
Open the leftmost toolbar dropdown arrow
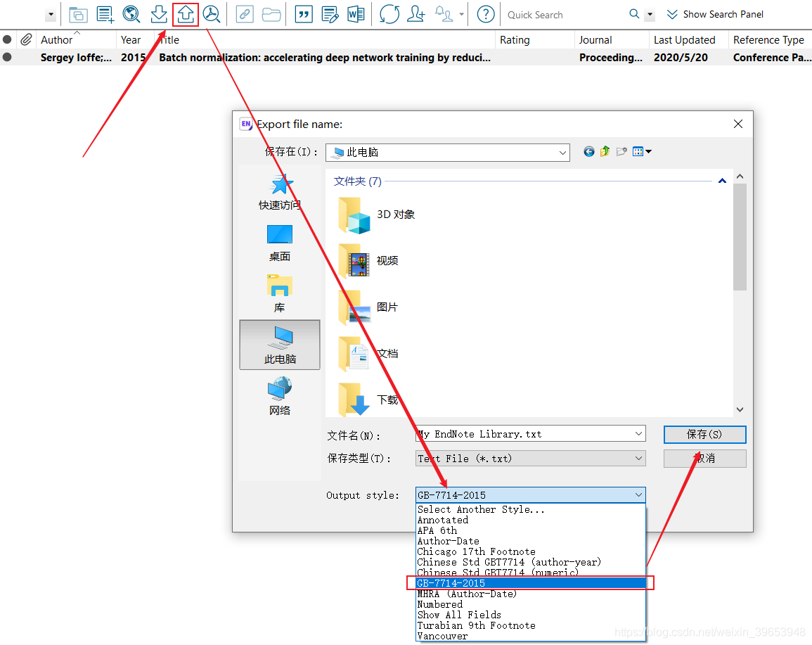pos(51,15)
